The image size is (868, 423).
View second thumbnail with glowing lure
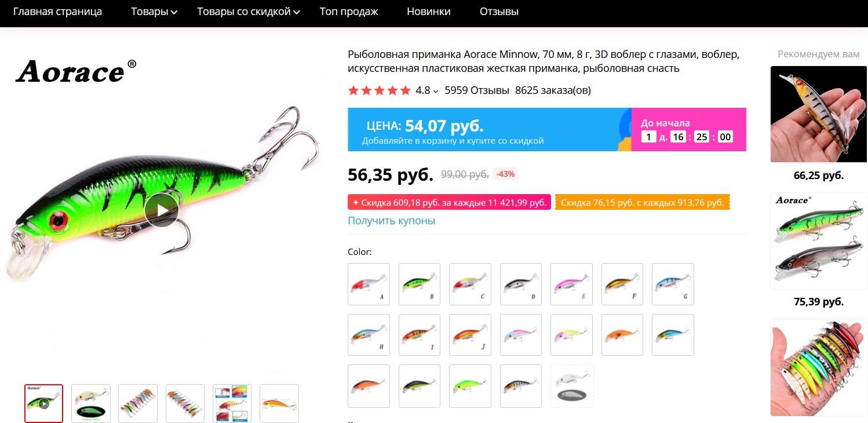pyautogui.click(x=91, y=403)
